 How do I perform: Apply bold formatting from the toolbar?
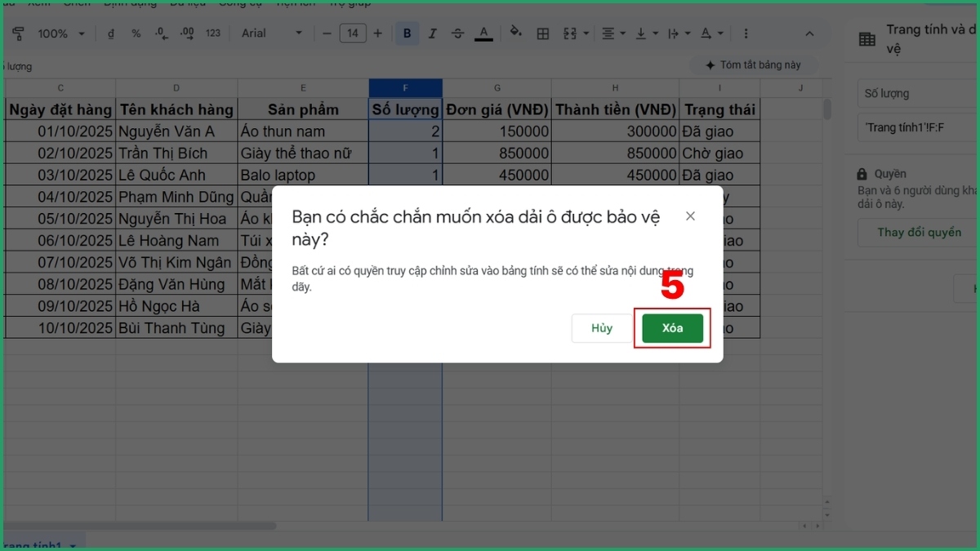pyautogui.click(x=407, y=33)
